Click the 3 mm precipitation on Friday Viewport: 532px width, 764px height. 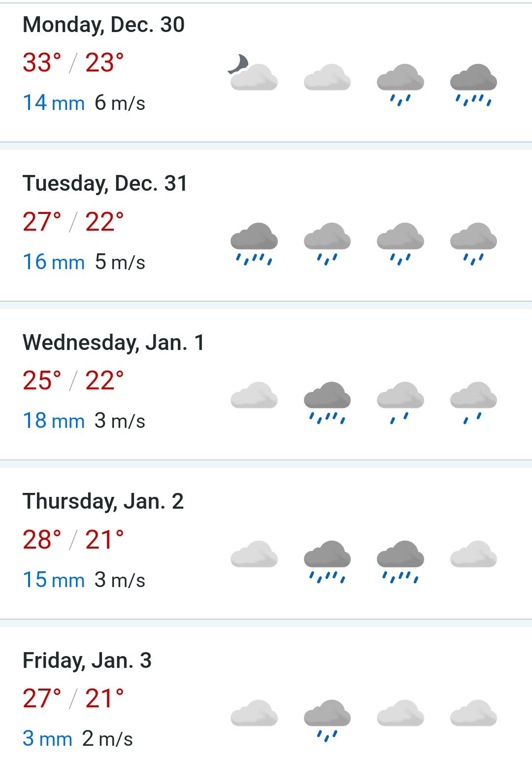(47, 739)
